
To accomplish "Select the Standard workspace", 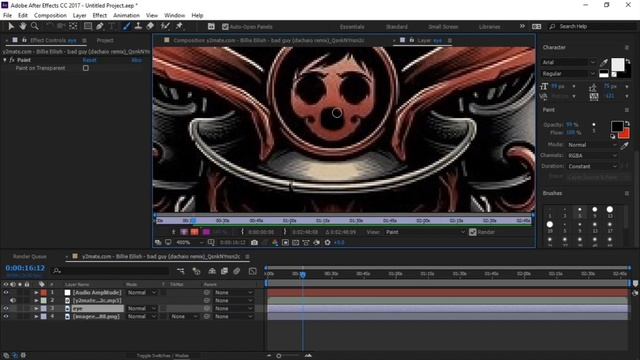I will click(396, 27).
